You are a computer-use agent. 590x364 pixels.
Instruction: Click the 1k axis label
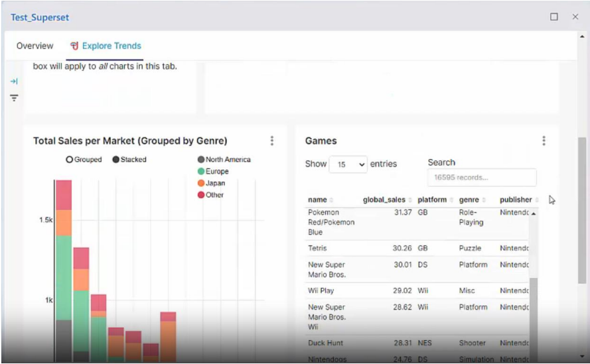[49, 300]
